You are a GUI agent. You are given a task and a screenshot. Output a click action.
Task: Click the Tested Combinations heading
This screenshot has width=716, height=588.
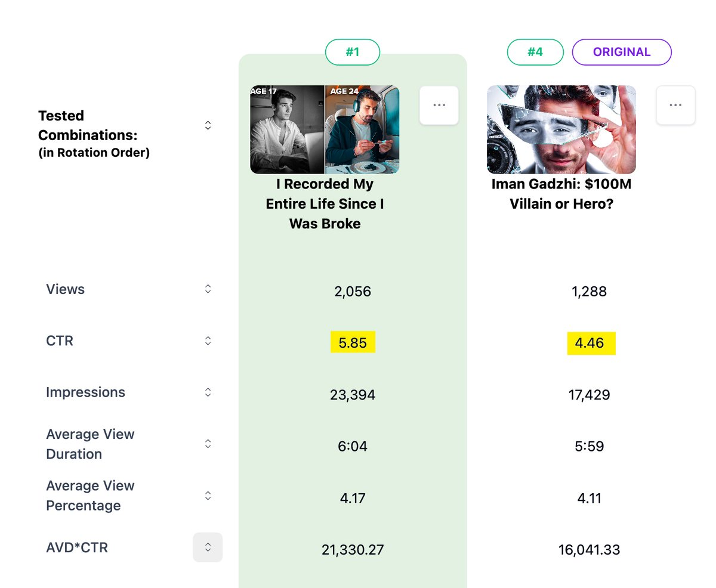click(94, 134)
